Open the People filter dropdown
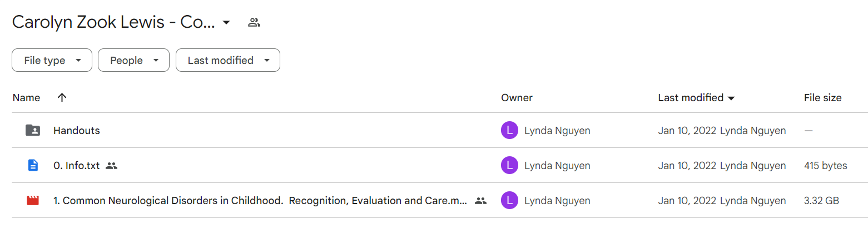This screenshot has width=868, height=233. point(133,61)
